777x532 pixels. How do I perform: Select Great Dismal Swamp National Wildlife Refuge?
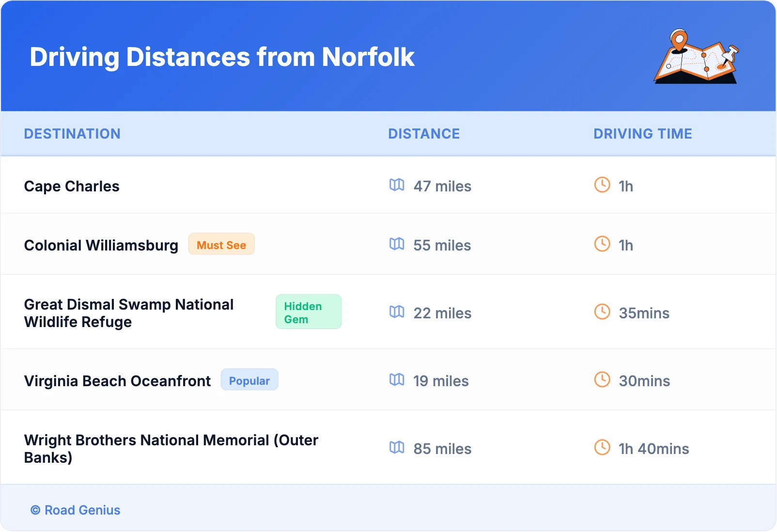pos(129,313)
